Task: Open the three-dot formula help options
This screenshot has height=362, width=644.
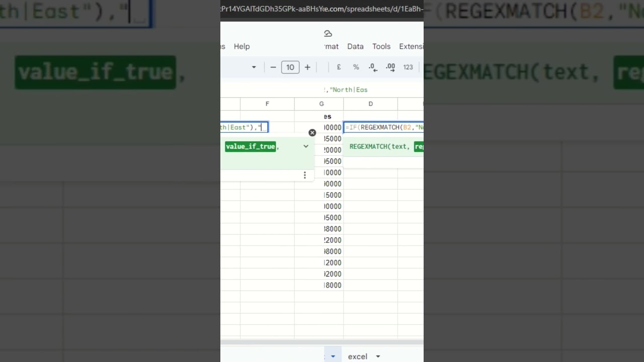Action: click(304, 175)
